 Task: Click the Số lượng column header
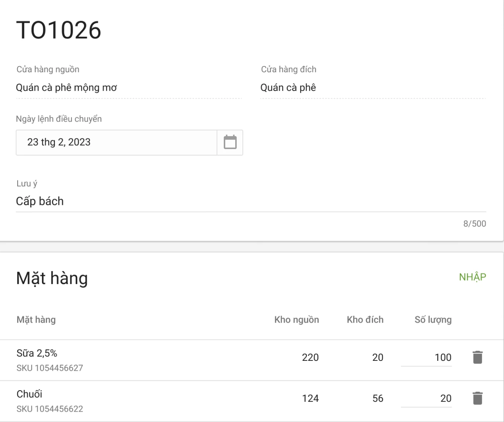[433, 320]
